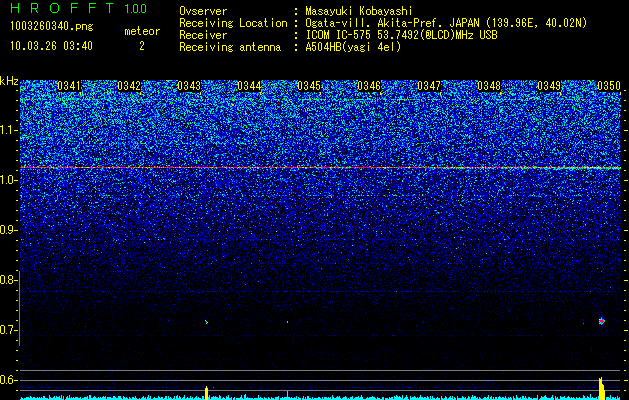Click the 0343 time marker
The width and height of the screenshot is (629, 400).
pos(189,86)
